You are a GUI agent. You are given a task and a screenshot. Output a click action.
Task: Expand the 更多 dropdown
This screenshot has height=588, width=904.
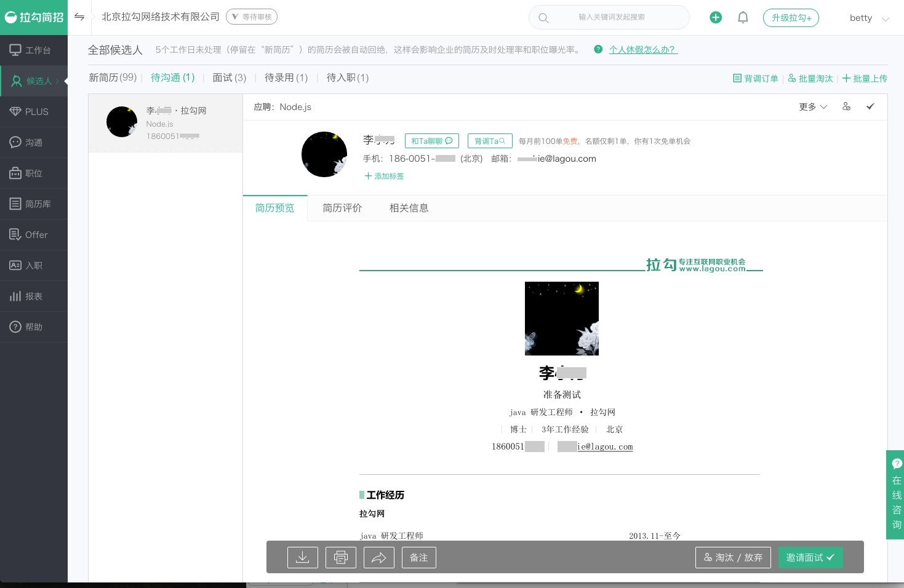[x=813, y=107]
